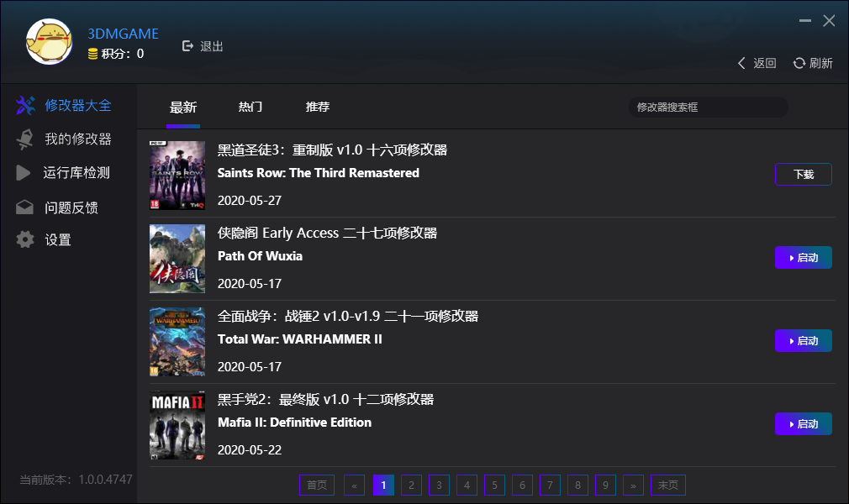Image resolution: width=849 pixels, height=504 pixels.
Task: Open 我的修改器 from the sidebar
Action: pos(25,139)
